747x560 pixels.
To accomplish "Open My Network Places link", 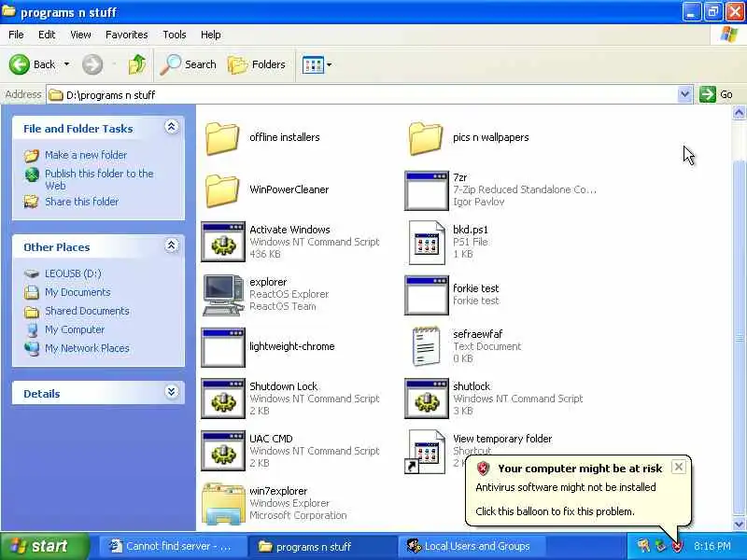I will pos(87,348).
